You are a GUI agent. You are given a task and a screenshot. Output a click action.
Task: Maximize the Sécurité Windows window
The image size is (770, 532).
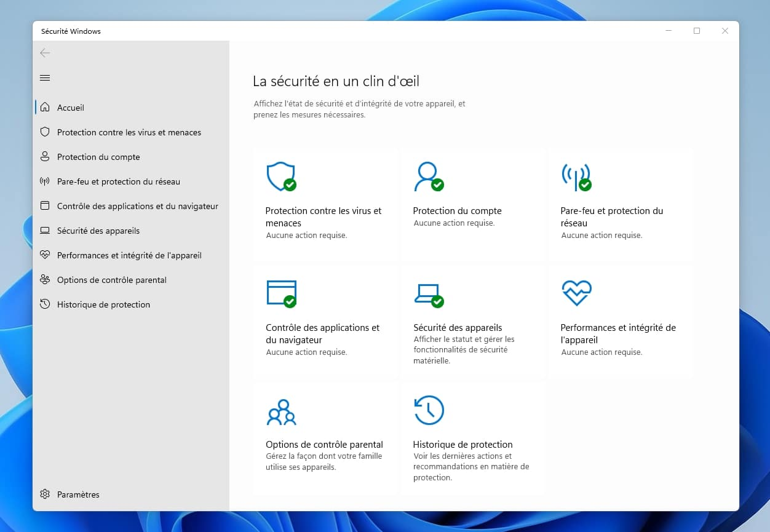tap(697, 31)
